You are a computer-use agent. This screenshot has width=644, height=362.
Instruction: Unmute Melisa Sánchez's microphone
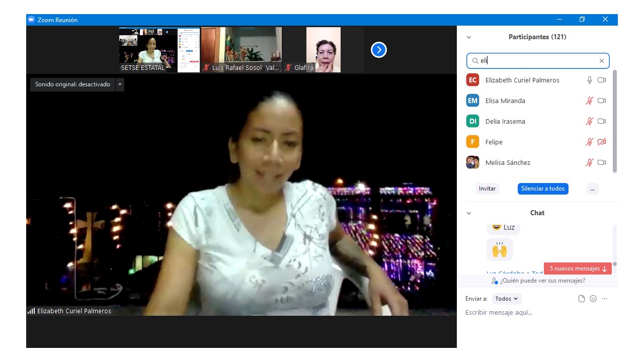coord(590,162)
